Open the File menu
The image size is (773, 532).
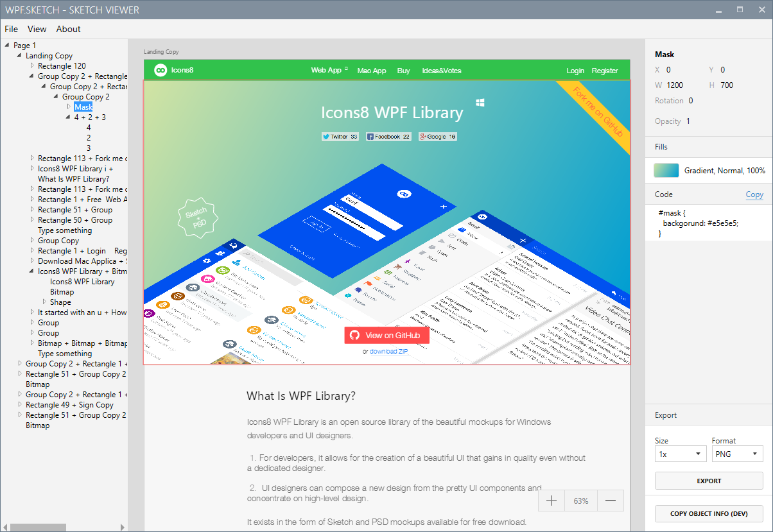pos(12,29)
